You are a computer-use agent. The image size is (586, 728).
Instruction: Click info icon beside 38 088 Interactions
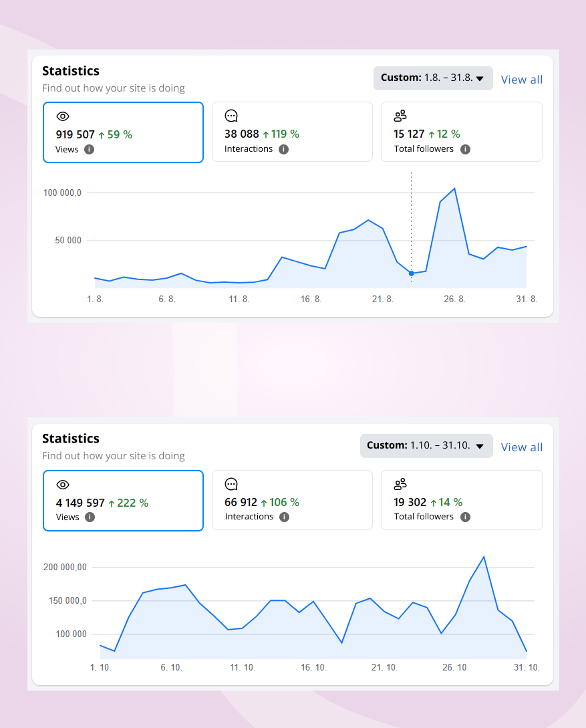point(283,149)
